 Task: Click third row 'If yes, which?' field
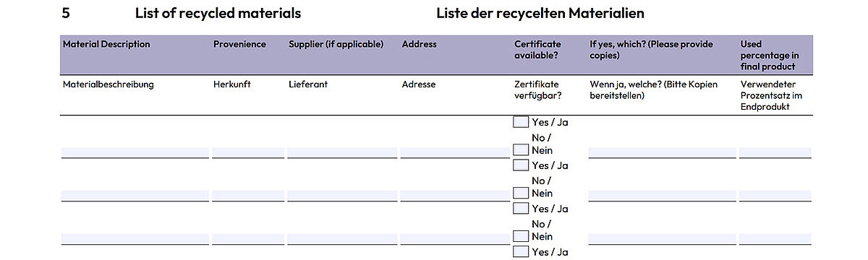pyautogui.click(x=662, y=239)
